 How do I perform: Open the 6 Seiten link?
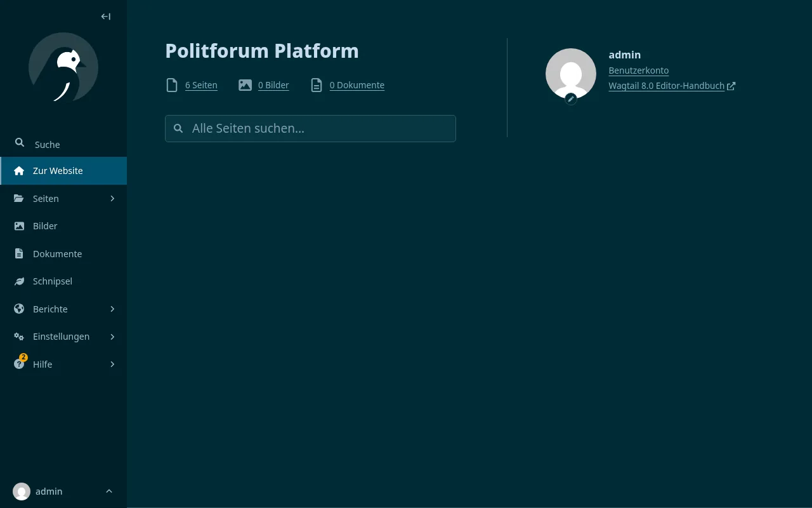tap(201, 85)
